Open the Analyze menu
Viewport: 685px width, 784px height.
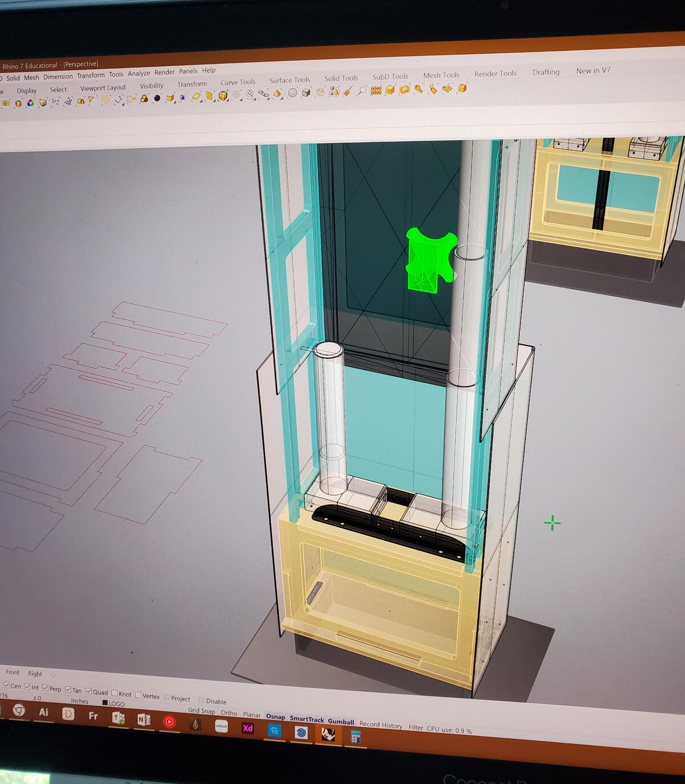pos(139,73)
